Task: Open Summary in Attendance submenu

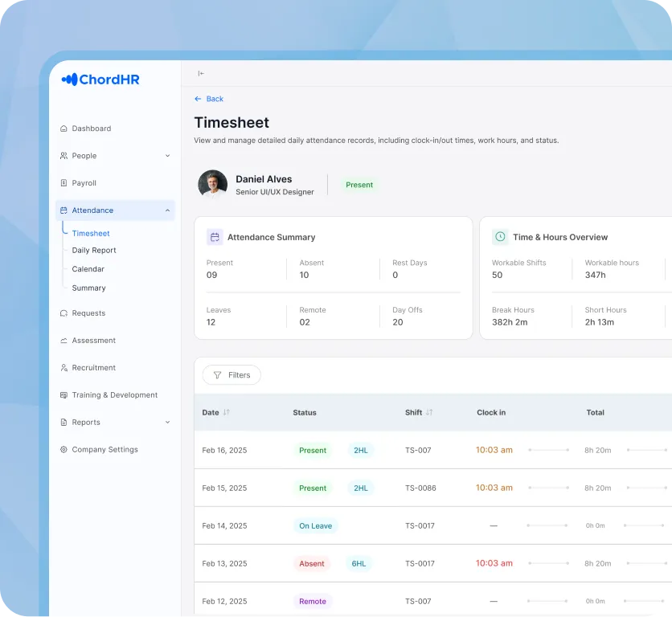Action: 88,288
